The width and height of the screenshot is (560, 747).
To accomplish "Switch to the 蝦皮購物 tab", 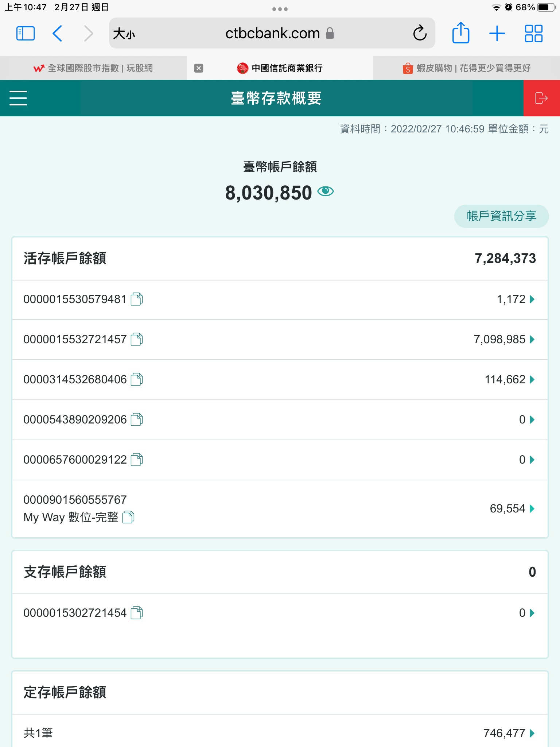I will pos(467,68).
